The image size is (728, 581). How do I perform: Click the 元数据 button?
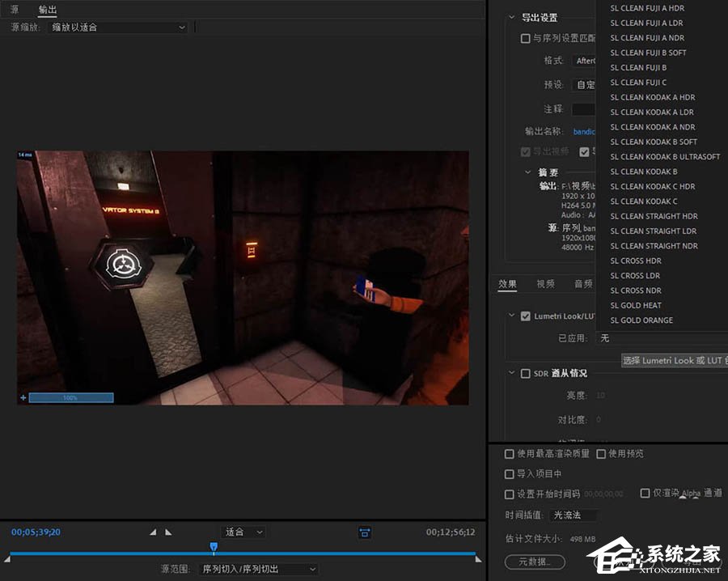tap(535, 562)
